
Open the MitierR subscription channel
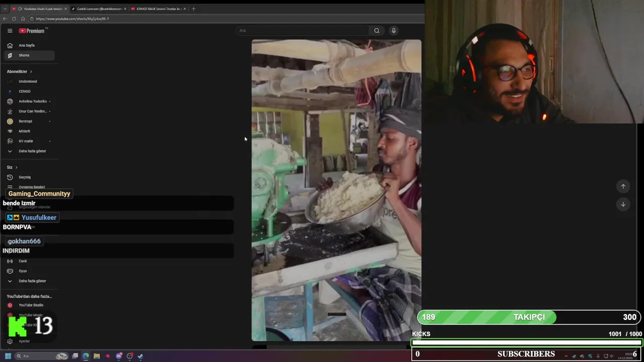coord(29,131)
